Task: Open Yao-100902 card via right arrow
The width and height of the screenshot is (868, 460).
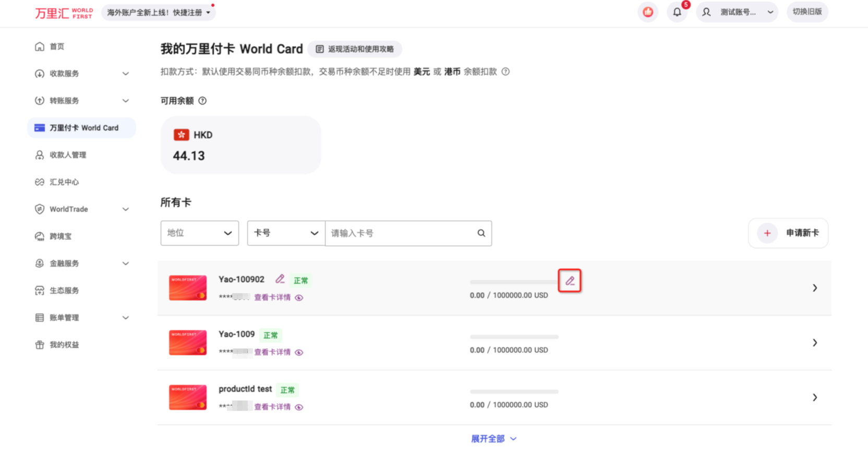Action: [815, 288]
